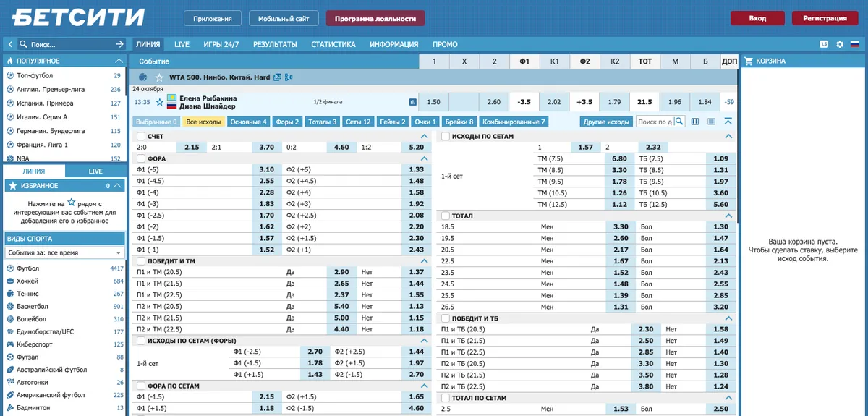Click the Другие исходы button
The height and width of the screenshot is (416, 868).
pos(607,122)
